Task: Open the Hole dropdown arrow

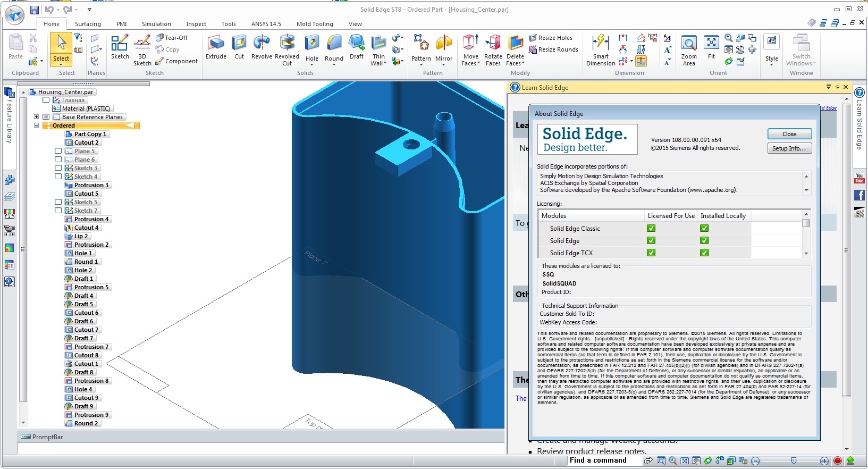Action: 312,65
